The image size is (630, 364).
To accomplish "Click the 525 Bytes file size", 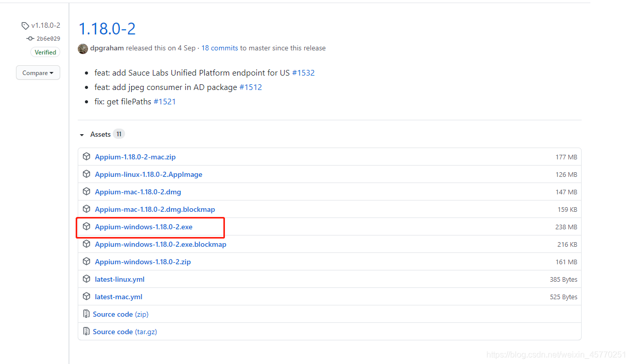I will click(564, 297).
